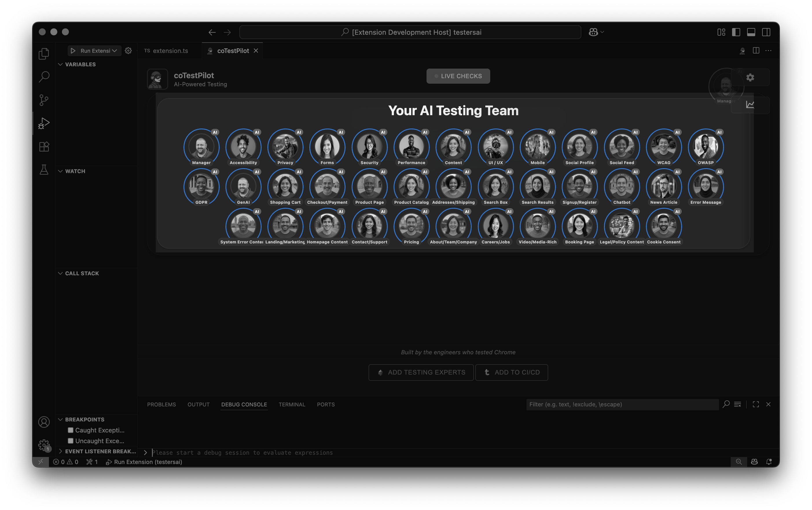This screenshot has width=812, height=510.
Task: Open the Testing flask view
Action: (44, 170)
